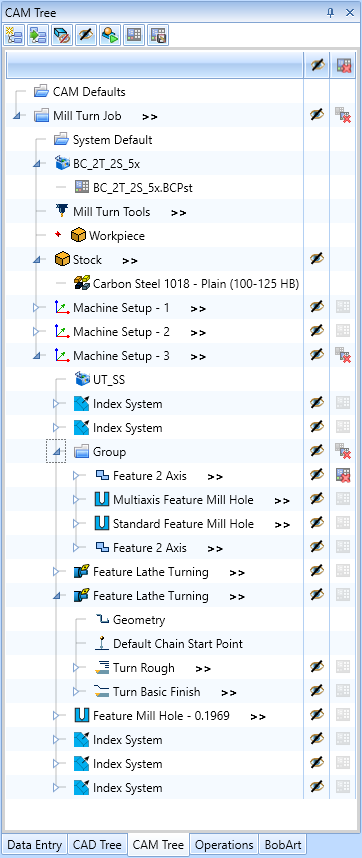This screenshot has height=858, width=362.
Task: Expand Machine Setup - 2
Action: [x=37, y=332]
